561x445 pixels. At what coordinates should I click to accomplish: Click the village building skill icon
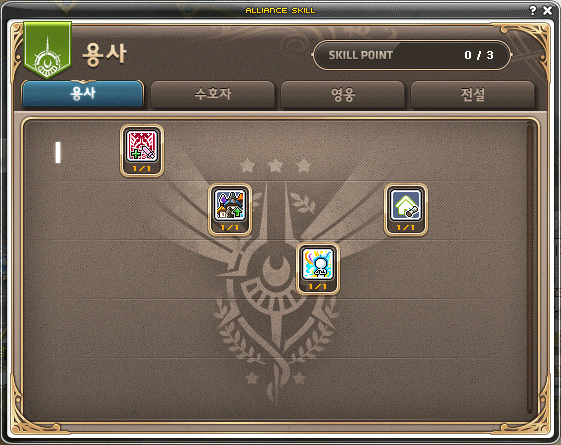(230, 205)
